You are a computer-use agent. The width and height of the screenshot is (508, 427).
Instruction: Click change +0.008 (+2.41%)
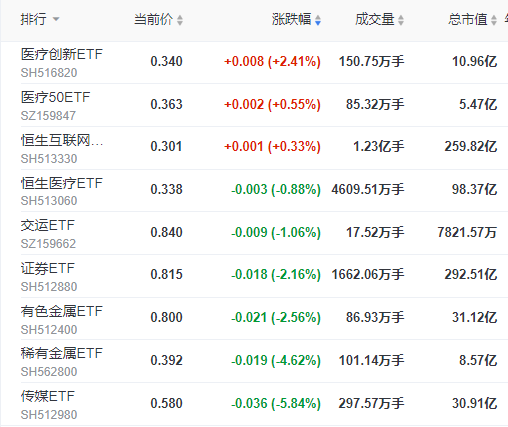click(x=272, y=61)
